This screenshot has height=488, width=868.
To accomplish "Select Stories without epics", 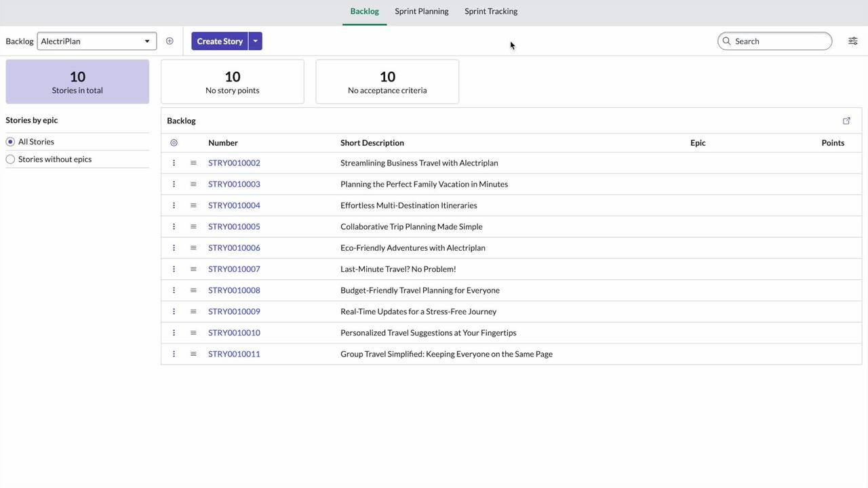I will 10,159.
